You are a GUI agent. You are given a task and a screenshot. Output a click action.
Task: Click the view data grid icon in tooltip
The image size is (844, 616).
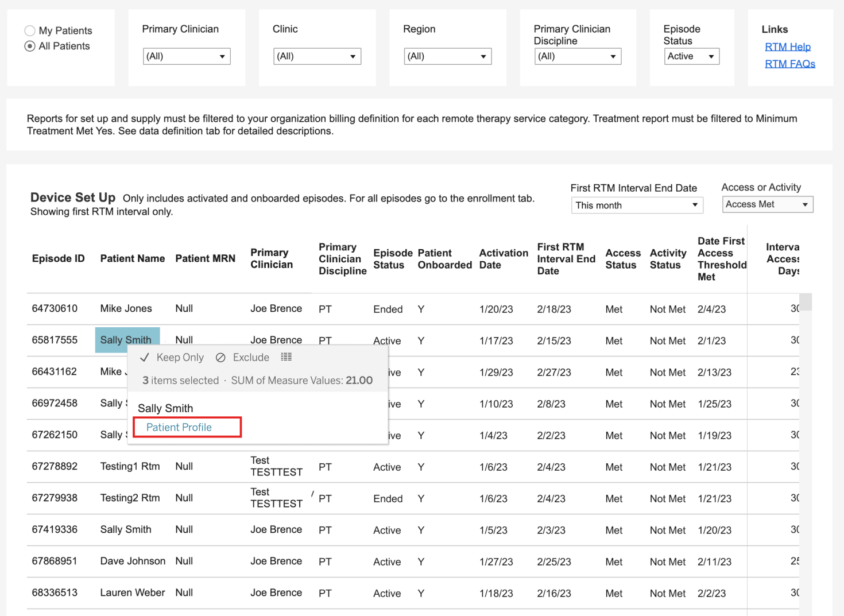287,357
